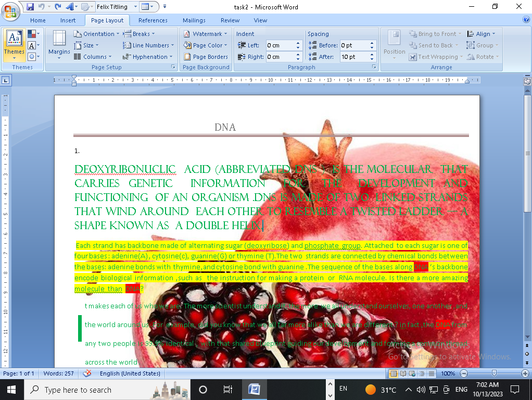Switch to Full Screen Reading view
This screenshot has width=532, height=400.
[x=401, y=373]
